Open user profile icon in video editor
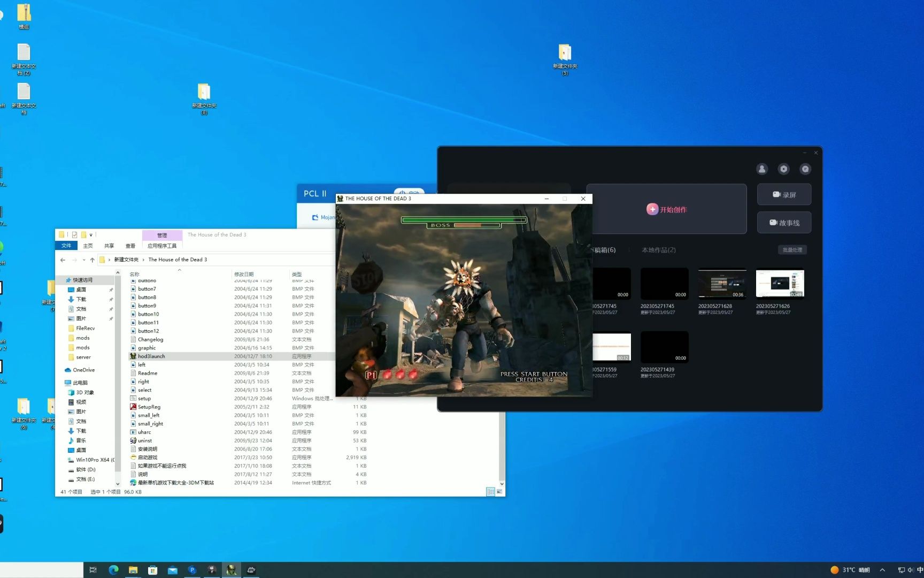 click(x=762, y=169)
